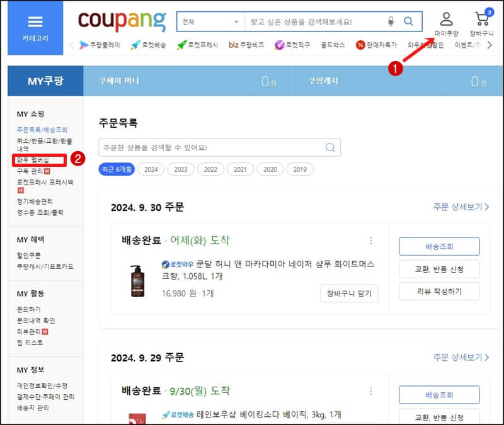The image size is (504, 425).
Task: Open 문의내역 확인 in sidebar
Action: coord(36,320)
